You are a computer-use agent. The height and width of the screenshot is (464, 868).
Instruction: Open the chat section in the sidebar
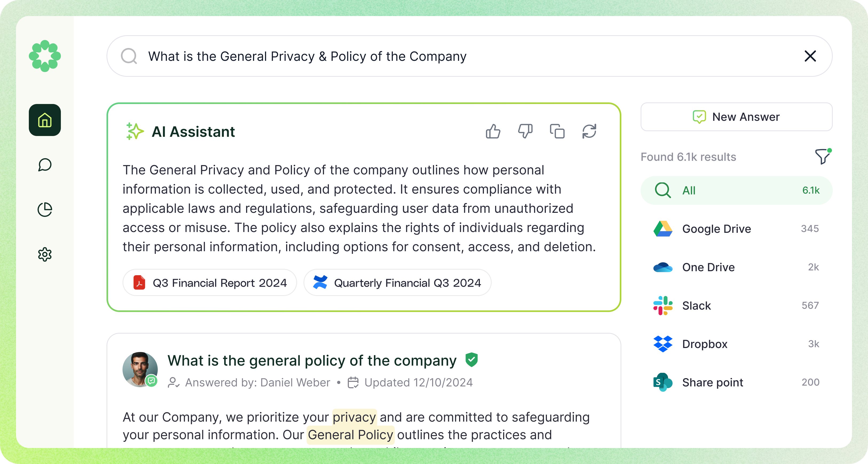tap(45, 165)
